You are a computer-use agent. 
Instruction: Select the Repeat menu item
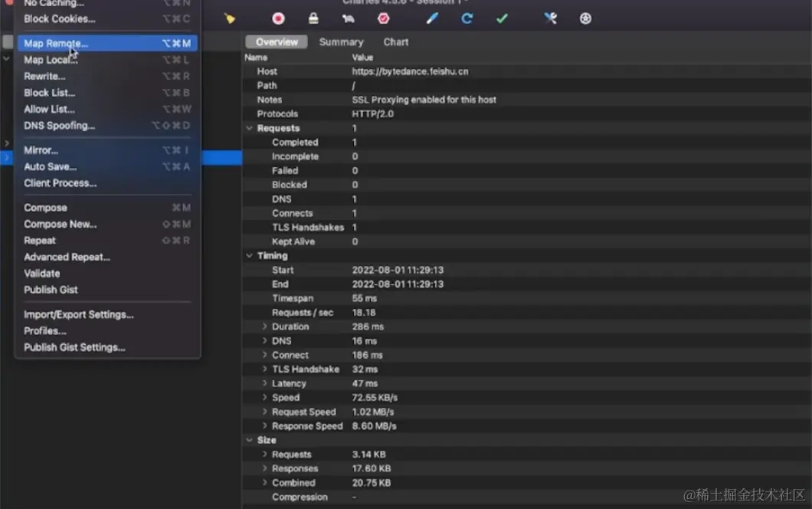click(107, 241)
